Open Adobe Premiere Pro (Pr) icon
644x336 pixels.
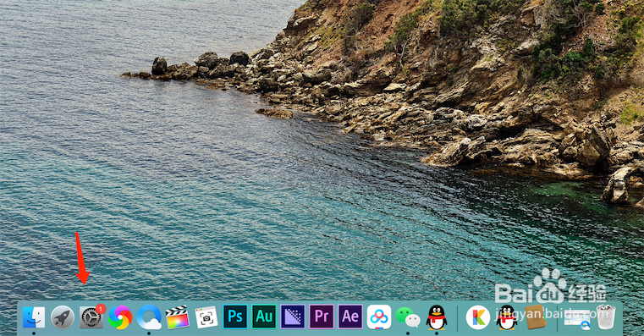[322, 317]
